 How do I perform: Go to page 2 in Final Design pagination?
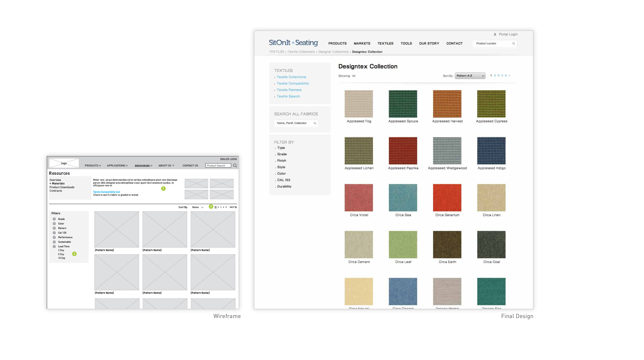pos(495,75)
